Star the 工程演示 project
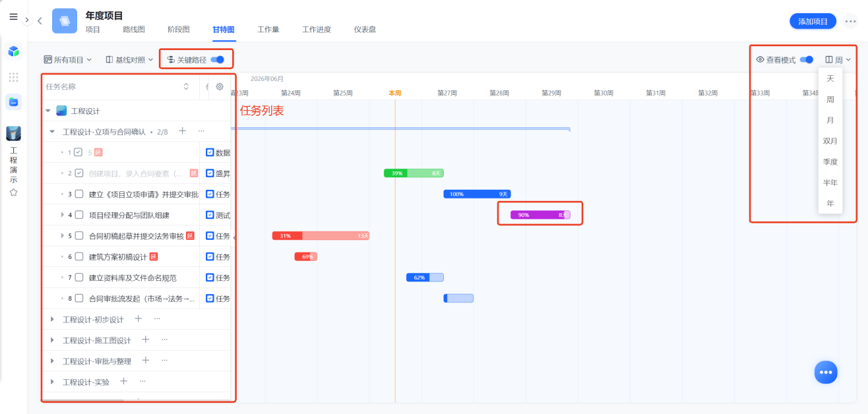This screenshot has height=414, width=868. (13, 192)
